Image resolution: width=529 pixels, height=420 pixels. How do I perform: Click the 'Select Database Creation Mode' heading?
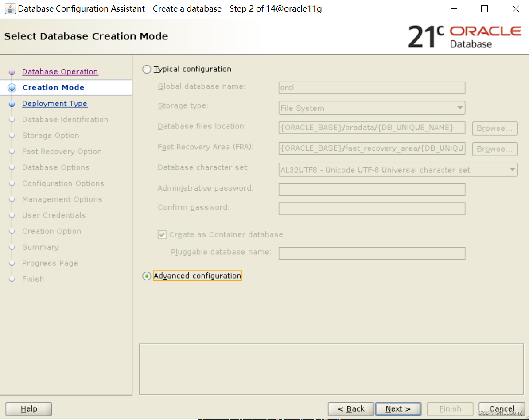(x=86, y=36)
